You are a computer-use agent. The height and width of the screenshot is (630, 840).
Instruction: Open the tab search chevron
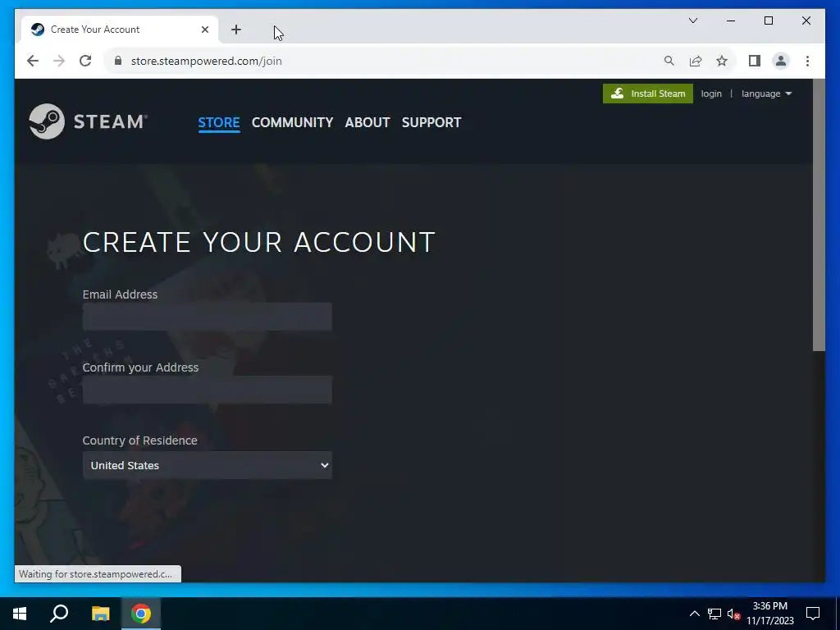692,21
